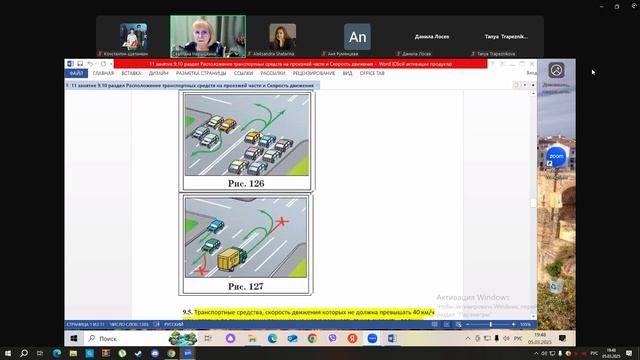The image size is (640, 360).
Task: Open the notifications center in shared taskbar
Action: [562, 338]
